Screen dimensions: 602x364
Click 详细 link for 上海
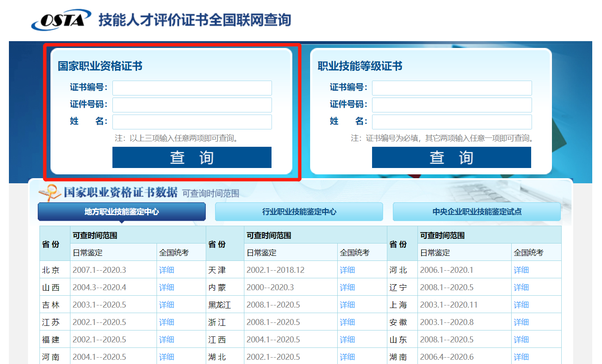521,305
